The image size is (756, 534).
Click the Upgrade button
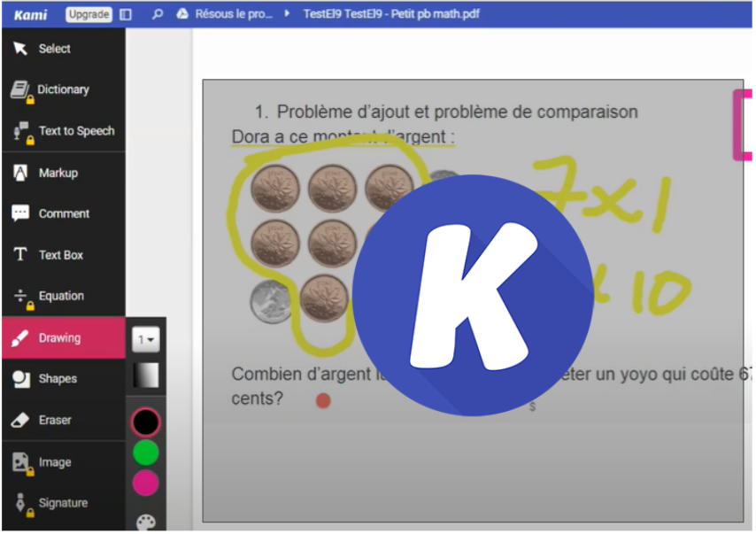click(x=89, y=14)
